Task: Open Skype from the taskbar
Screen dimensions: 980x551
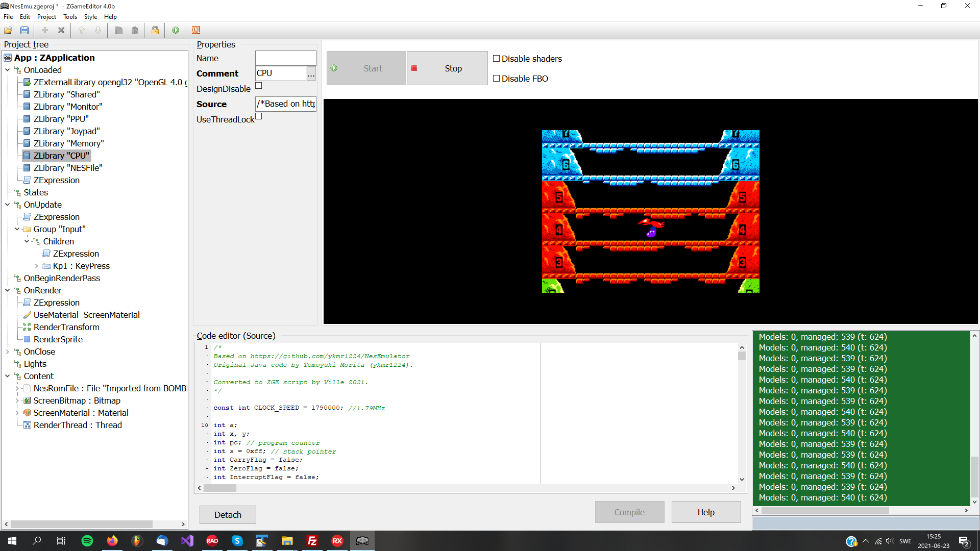Action: click(237, 541)
